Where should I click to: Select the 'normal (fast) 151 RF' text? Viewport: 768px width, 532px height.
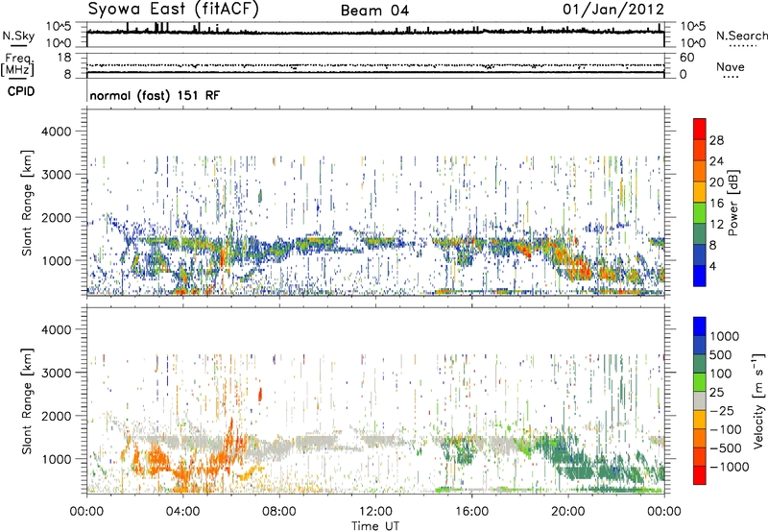point(155,95)
